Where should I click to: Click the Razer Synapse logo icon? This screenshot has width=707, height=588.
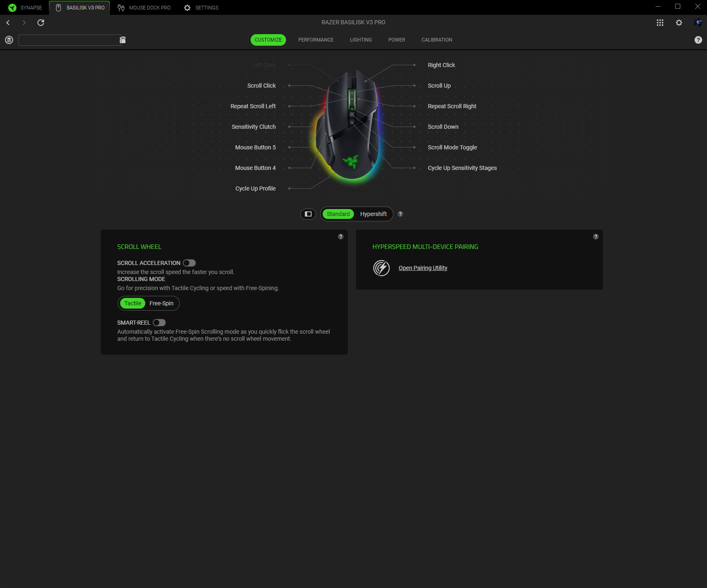click(x=12, y=7)
